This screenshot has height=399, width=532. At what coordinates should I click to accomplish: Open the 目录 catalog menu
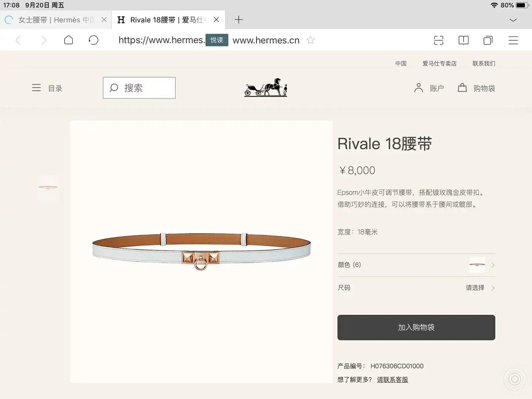tap(47, 88)
